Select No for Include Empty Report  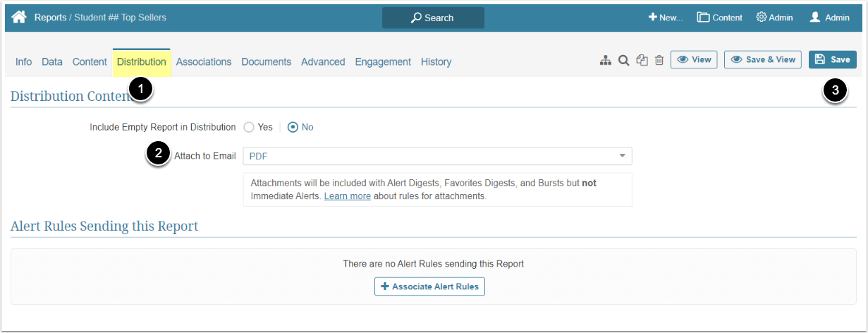(293, 127)
